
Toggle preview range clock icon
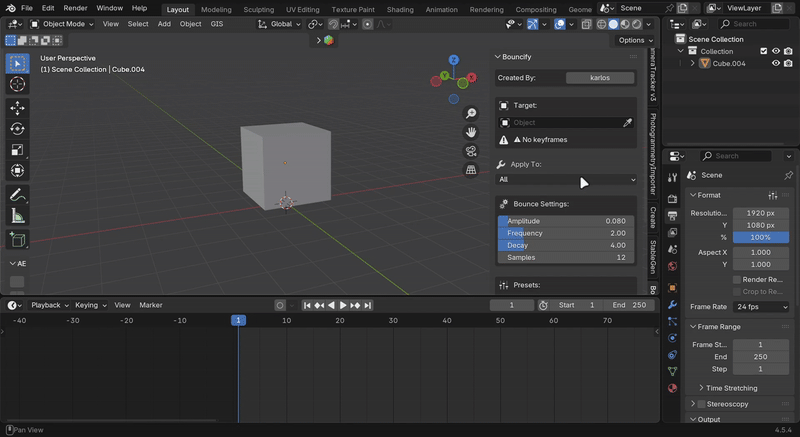[543, 305]
